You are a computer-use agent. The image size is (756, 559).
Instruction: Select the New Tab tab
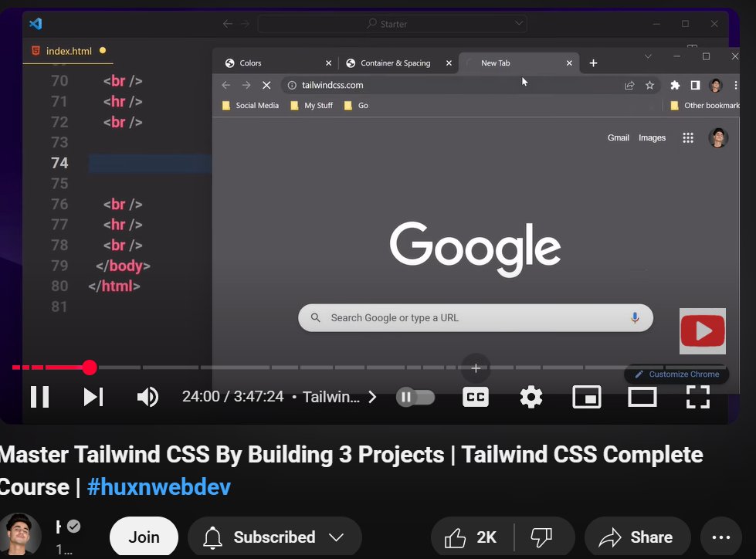click(x=518, y=63)
